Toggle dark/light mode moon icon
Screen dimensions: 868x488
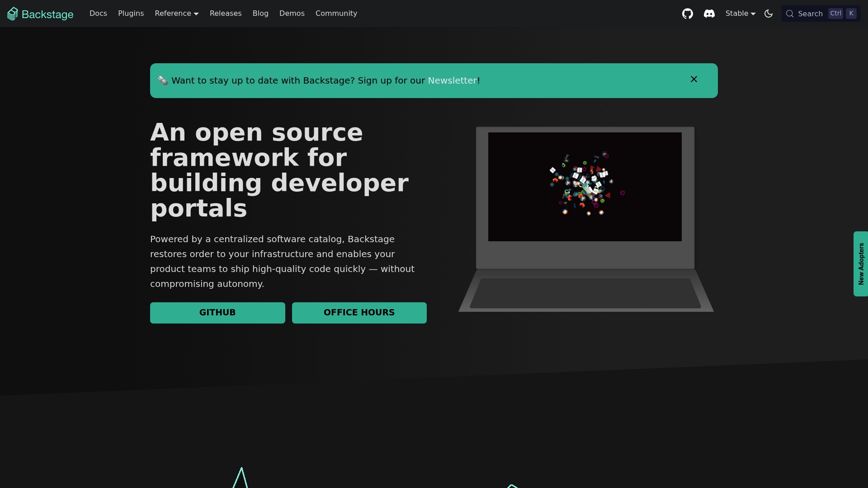click(x=769, y=14)
